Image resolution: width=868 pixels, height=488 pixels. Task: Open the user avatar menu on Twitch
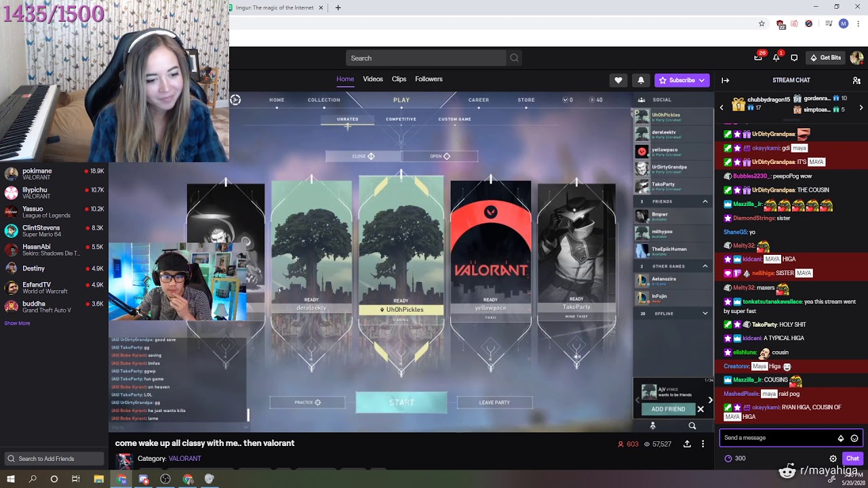(x=857, y=58)
